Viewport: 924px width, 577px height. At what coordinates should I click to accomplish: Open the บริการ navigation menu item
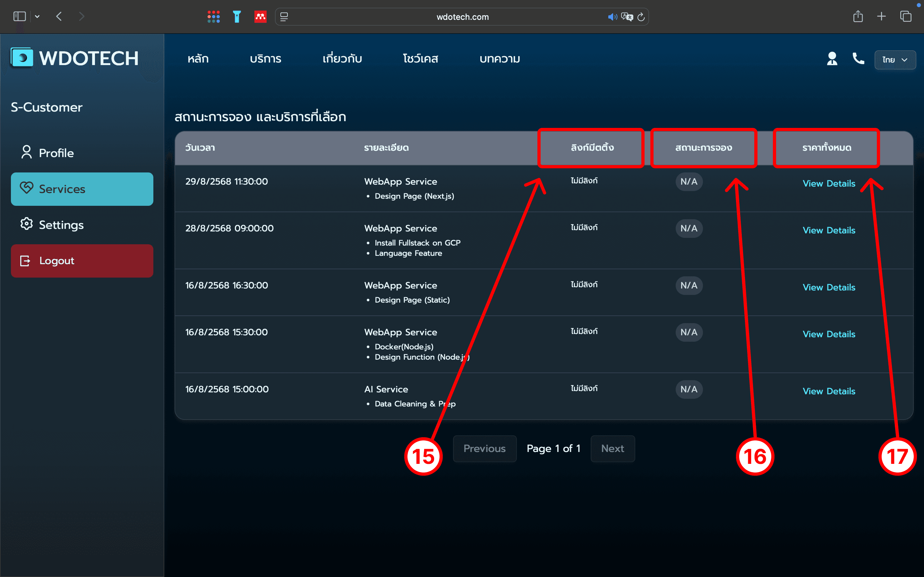pos(265,59)
